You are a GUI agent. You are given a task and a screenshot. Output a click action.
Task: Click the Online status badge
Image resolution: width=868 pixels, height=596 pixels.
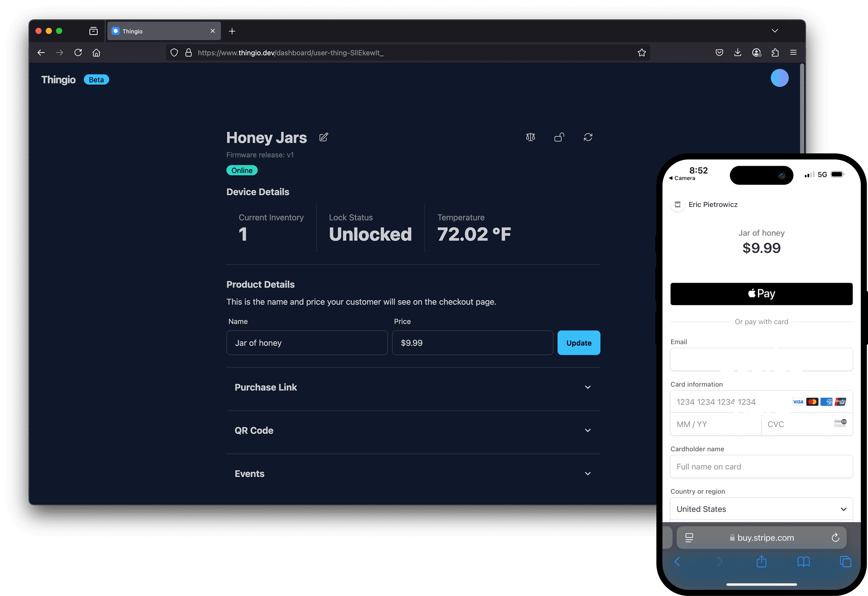pyautogui.click(x=242, y=170)
